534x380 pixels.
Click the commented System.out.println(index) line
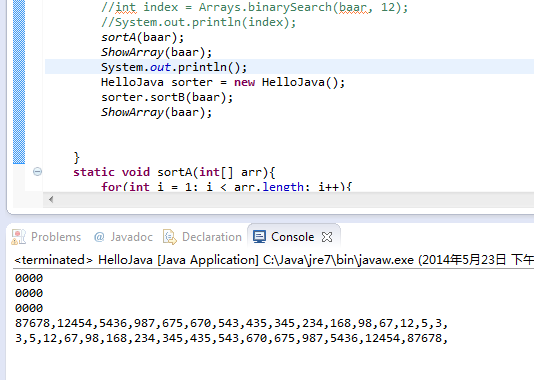199,22
